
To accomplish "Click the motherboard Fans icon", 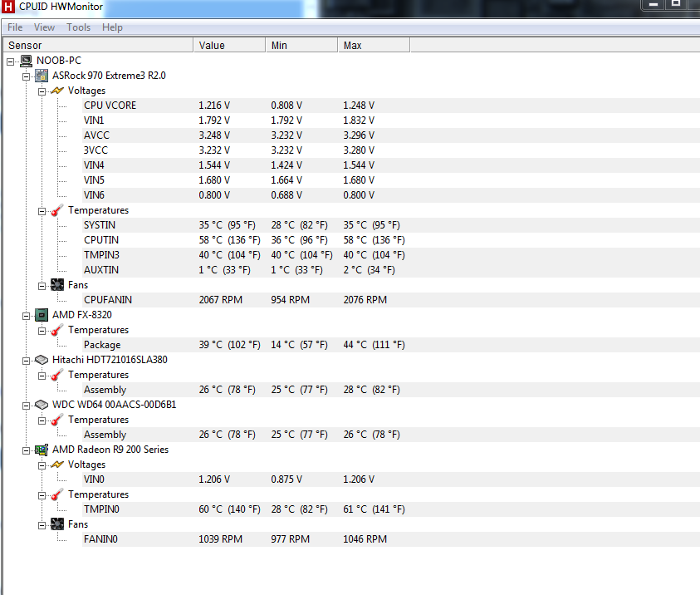I will point(57,285).
